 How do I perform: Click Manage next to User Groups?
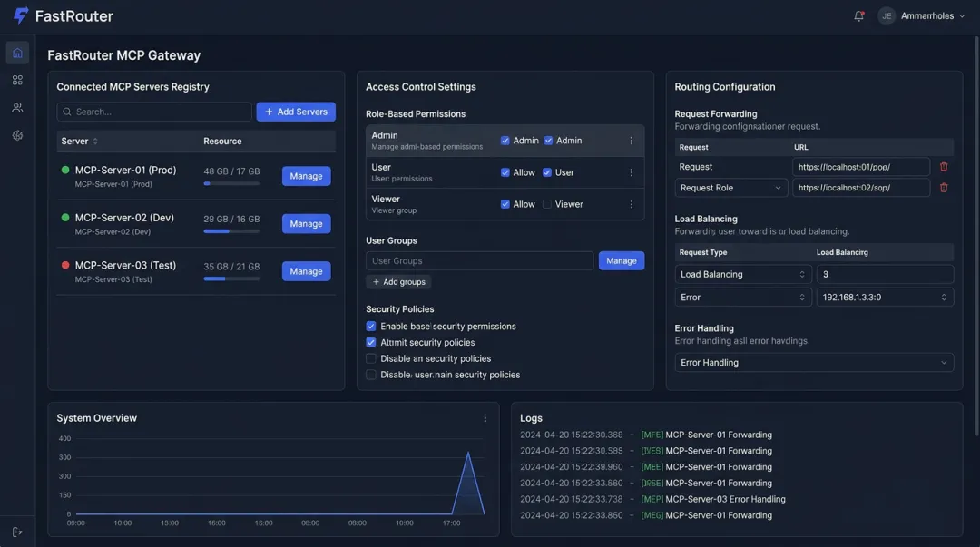[622, 260]
